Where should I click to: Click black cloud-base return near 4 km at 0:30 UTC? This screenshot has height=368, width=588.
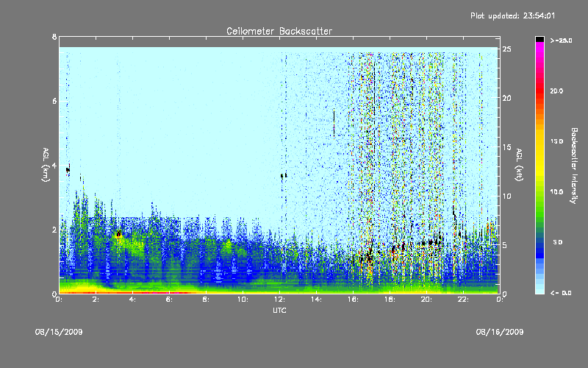[68, 169]
